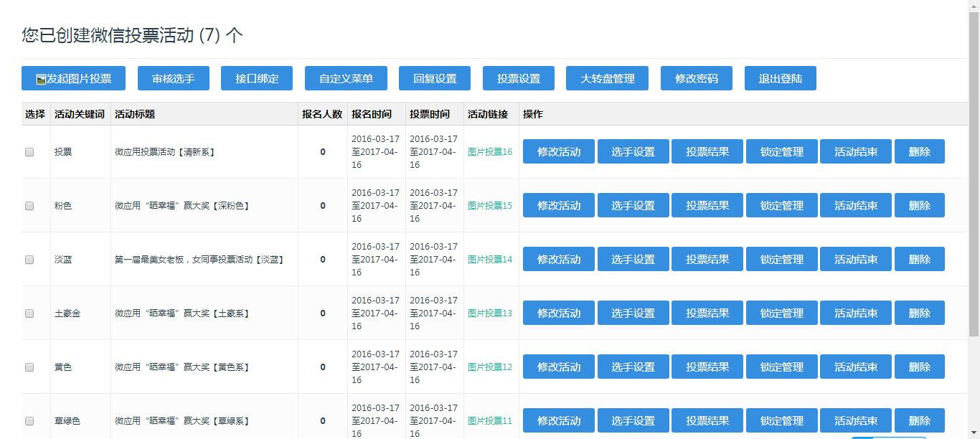Screen dimensions: 980x439
Task: View 投票结果 for the 草绿色 row
Action: tap(707, 420)
